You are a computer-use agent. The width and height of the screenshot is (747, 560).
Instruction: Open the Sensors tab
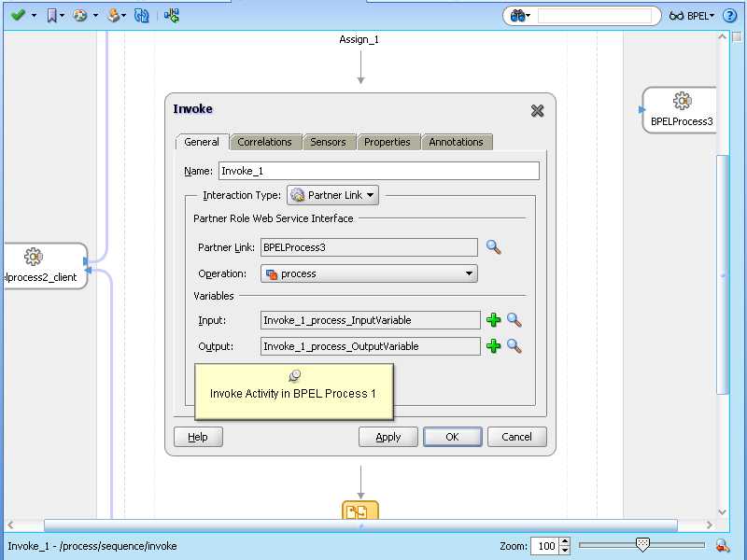(x=329, y=142)
